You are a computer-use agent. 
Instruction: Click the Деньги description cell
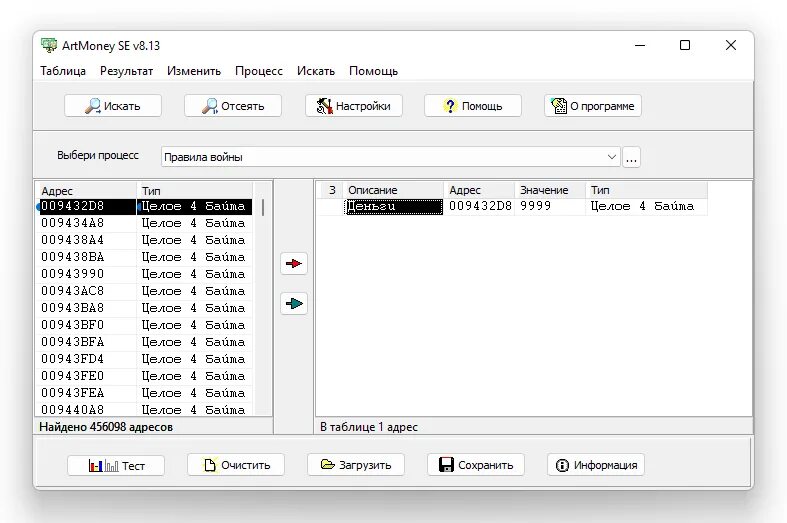pos(394,207)
